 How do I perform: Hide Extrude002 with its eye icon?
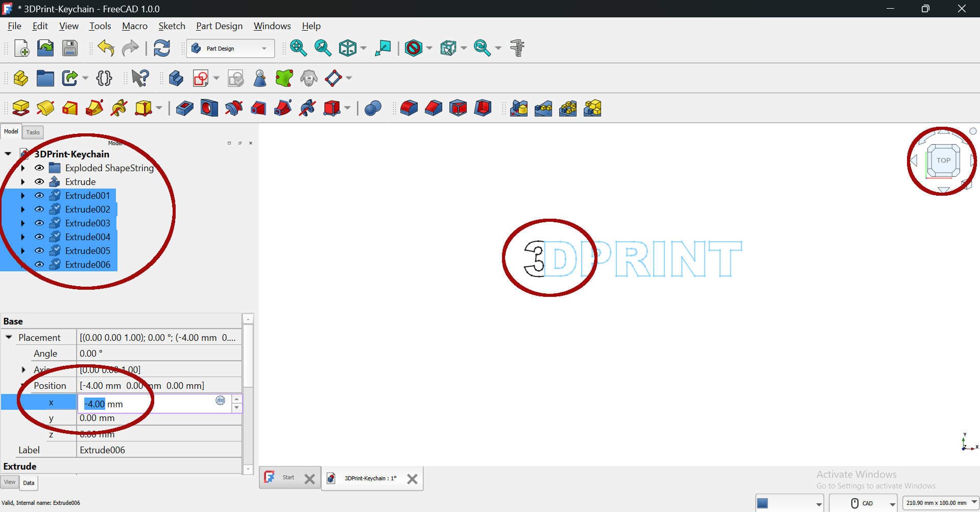(x=39, y=209)
